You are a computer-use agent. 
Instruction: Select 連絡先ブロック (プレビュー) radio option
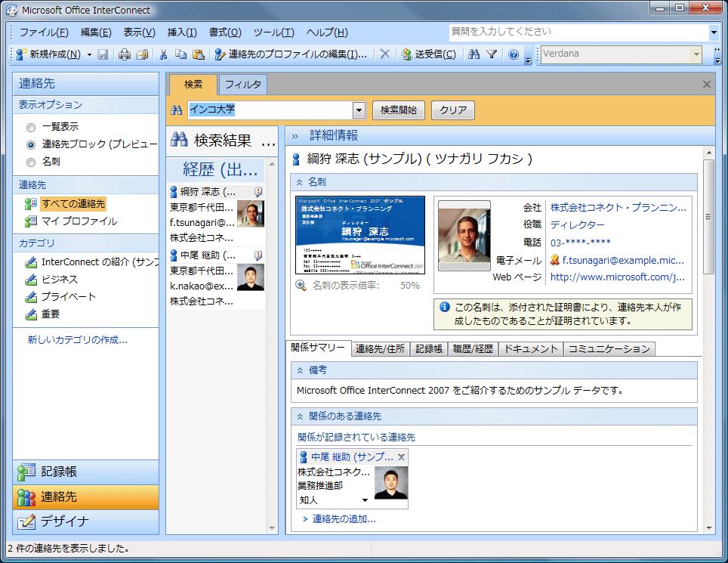tap(31, 145)
